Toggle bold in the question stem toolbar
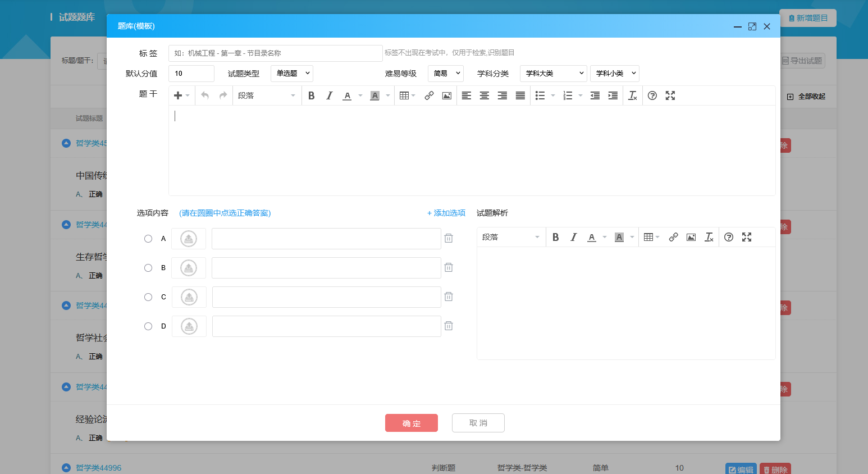 coord(312,96)
